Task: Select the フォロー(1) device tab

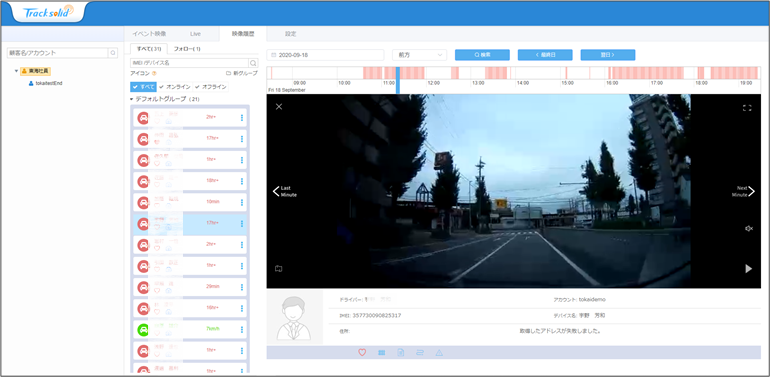Action: point(187,49)
